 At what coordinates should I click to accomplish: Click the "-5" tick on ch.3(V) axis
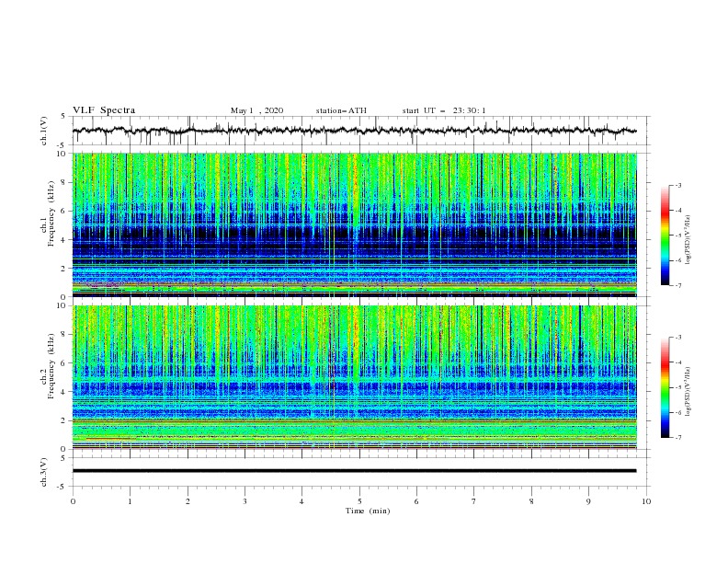63,487
